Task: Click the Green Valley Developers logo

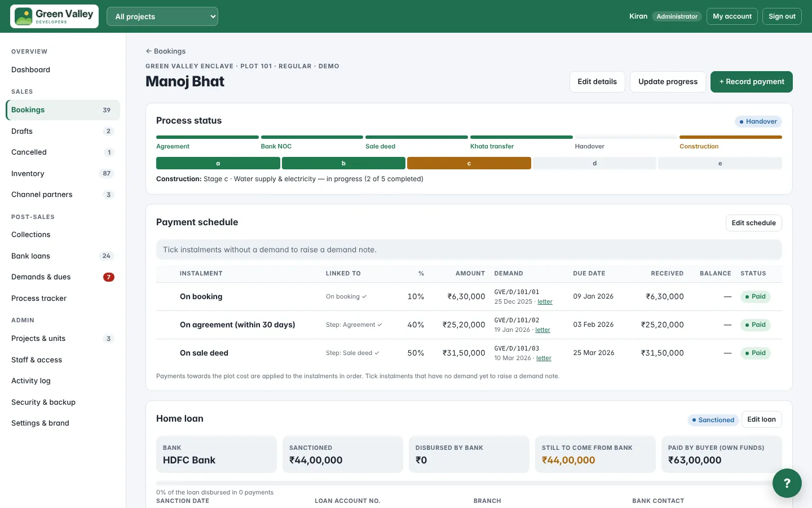Action: [x=54, y=16]
